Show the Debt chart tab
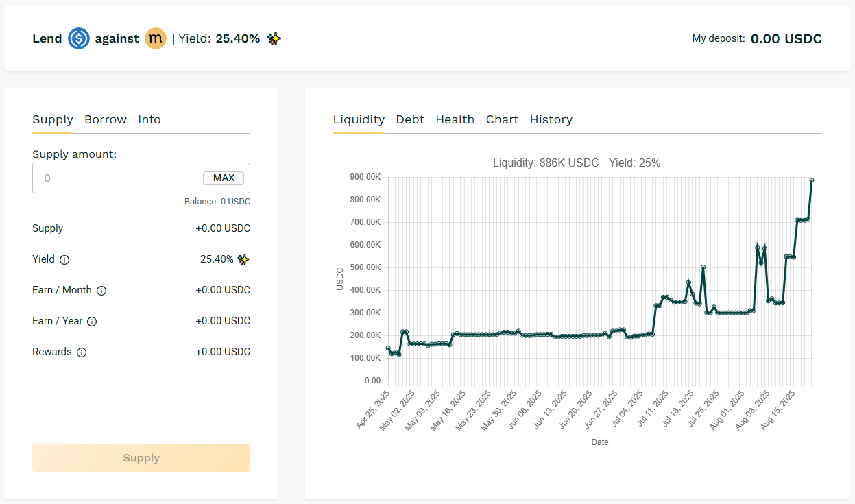855x504 pixels. pyautogui.click(x=410, y=119)
